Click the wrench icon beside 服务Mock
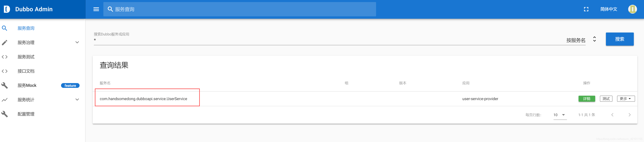 (x=4, y=85)
